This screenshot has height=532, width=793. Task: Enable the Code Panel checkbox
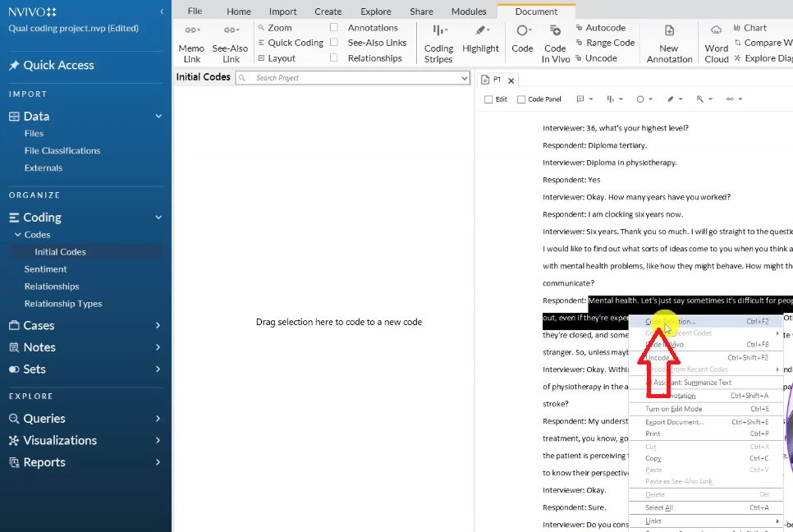(x=521, y=99)
